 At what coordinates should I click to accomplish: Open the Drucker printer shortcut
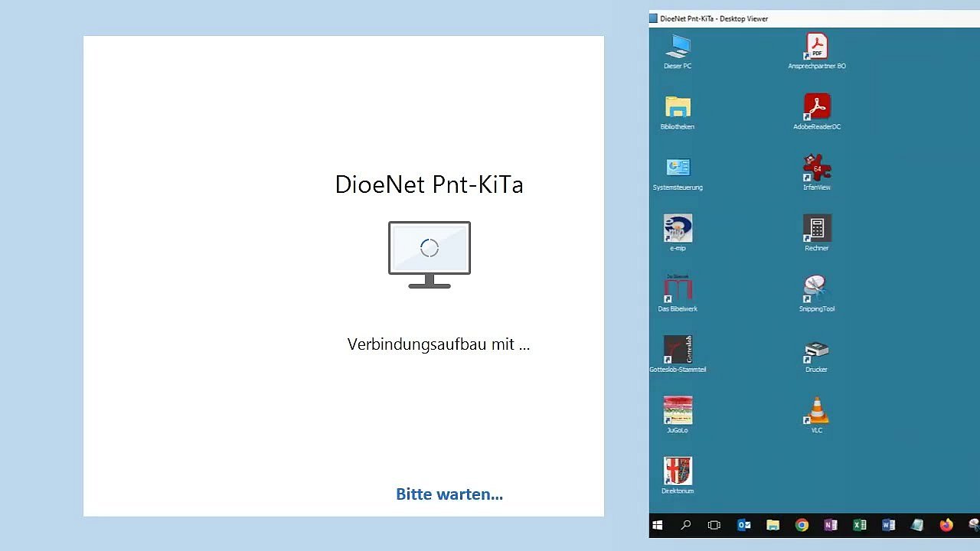[x=817, y=350]
